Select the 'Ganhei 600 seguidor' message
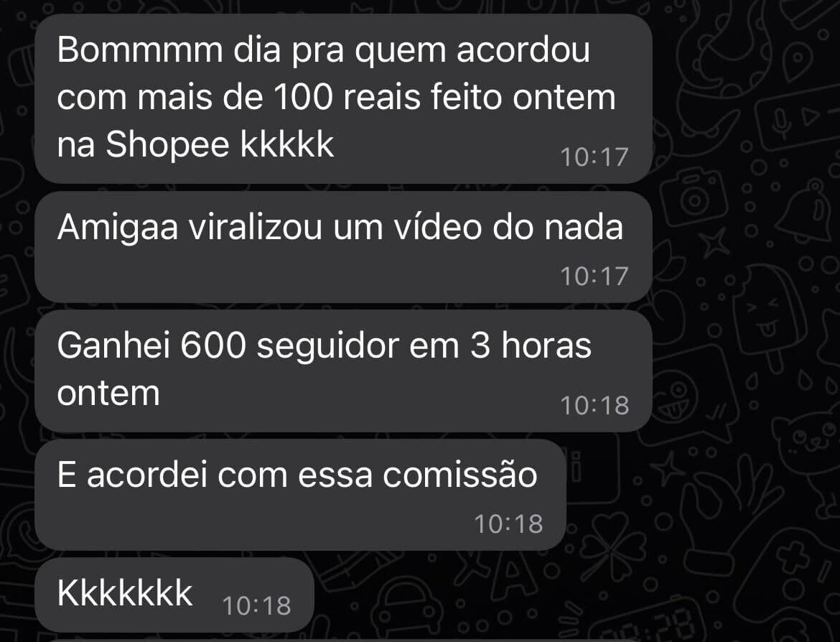Image resolution: width=840 pixels, height=642 pixels. (x=343, y=371)
